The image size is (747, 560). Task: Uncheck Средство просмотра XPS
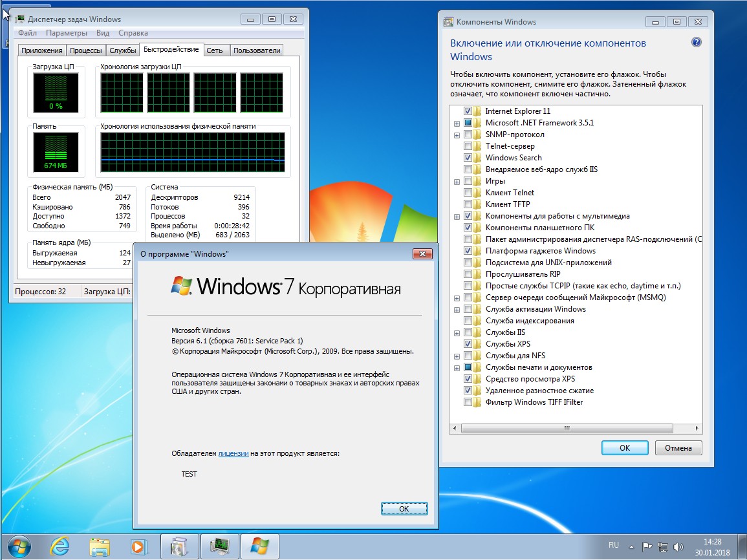point(468,379)
